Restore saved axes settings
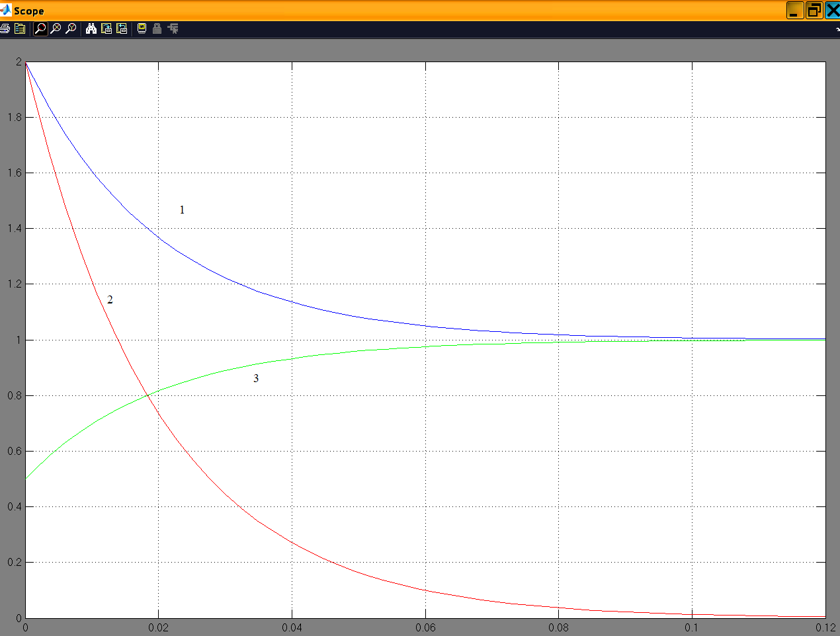This screenshot has width=840, height=636. (122, 28)
